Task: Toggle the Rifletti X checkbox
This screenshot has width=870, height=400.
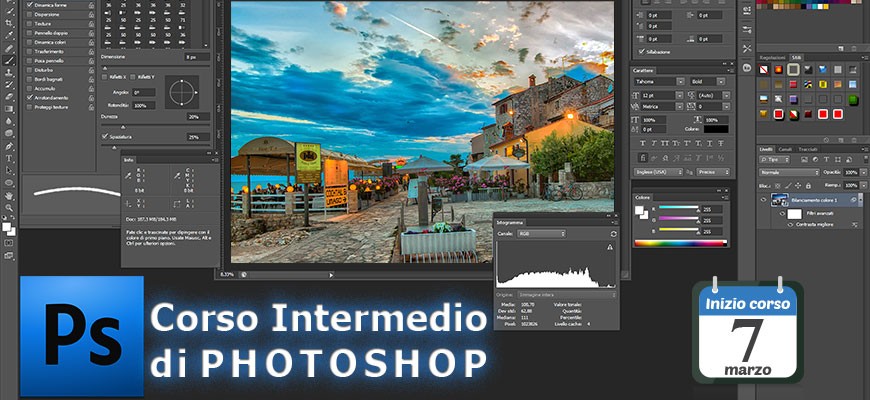Action: 104,77
